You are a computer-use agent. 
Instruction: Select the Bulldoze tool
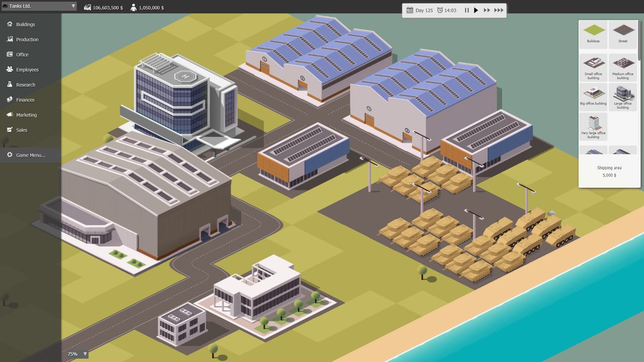(x=593, y=34)
